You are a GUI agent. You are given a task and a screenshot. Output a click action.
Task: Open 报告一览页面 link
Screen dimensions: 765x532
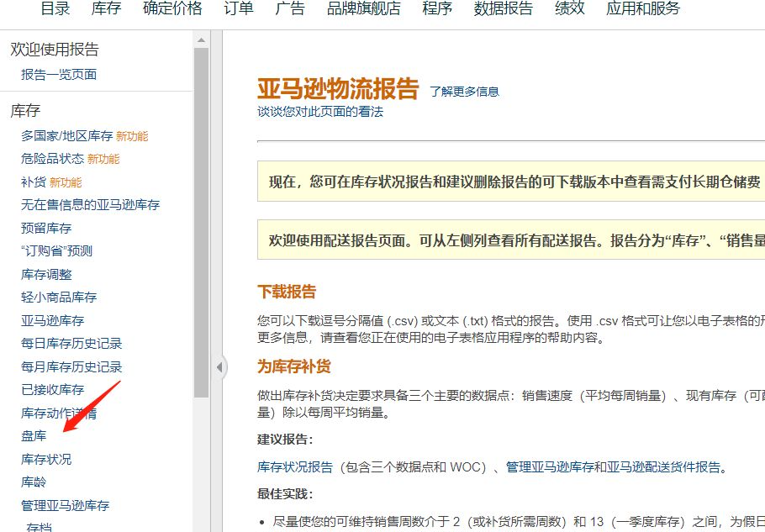(x=59, y=75)
